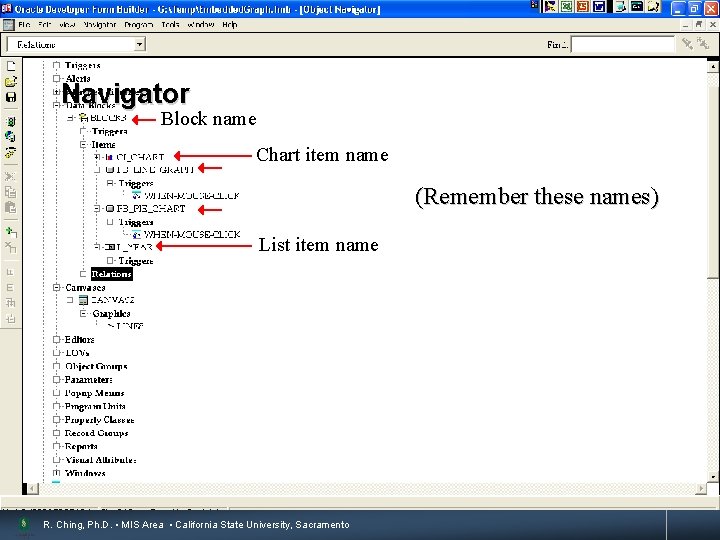The image size is (720, 540).
Task: Click the Run Form Debug icon
Action: [11, 152]
